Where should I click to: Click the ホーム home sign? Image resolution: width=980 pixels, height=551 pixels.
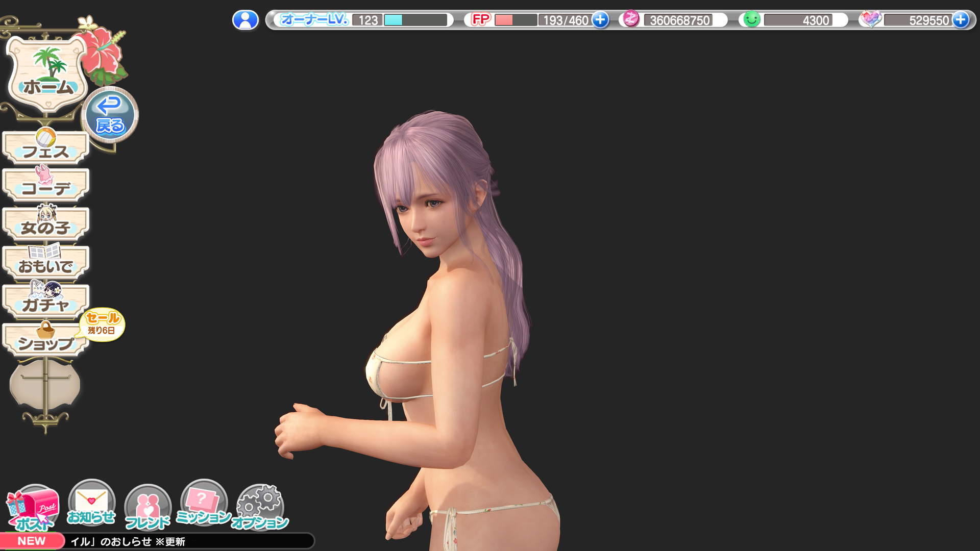(48, 74)
